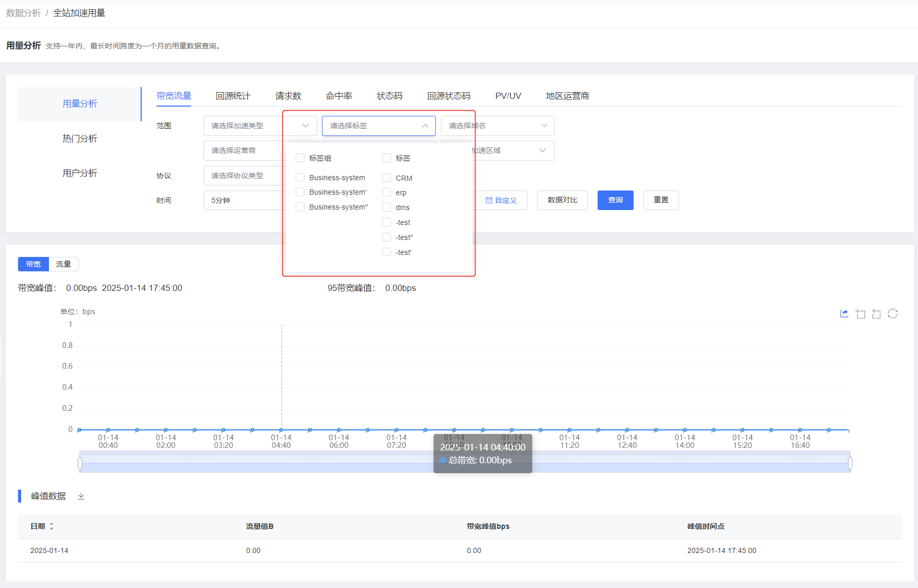This screenshot has height=588, width=918.
Task: Check the 标签 select-all checkbox
Action: click(386, 158)
